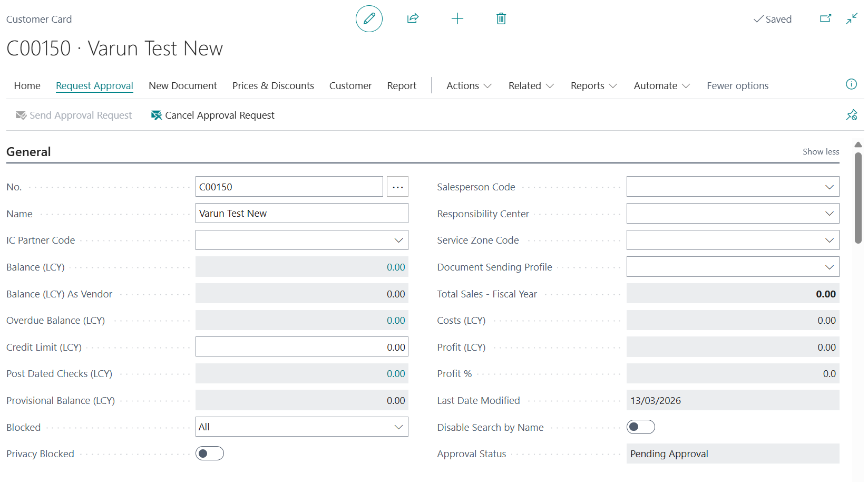Screen dimensions: 868x482
Task: Click the share icon
Action: tap(413, 19)
